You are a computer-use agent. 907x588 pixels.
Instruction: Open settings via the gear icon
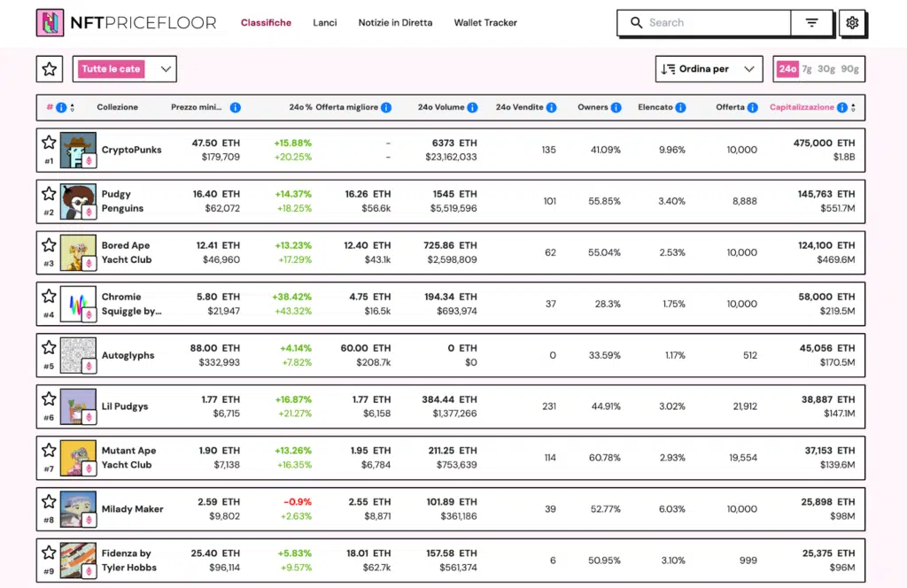coord(852,23)
